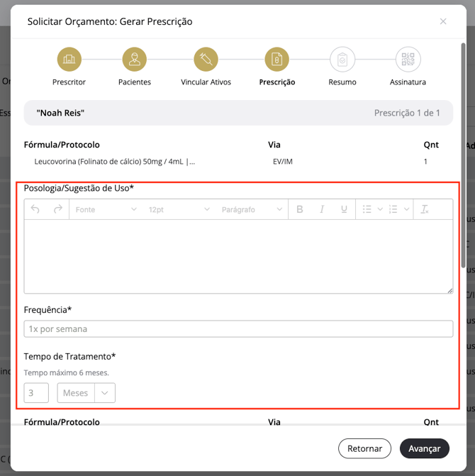This screenshot has width=475, height=476.
Task: Toggle underline text formatting
Action: (x=344, y=209)
